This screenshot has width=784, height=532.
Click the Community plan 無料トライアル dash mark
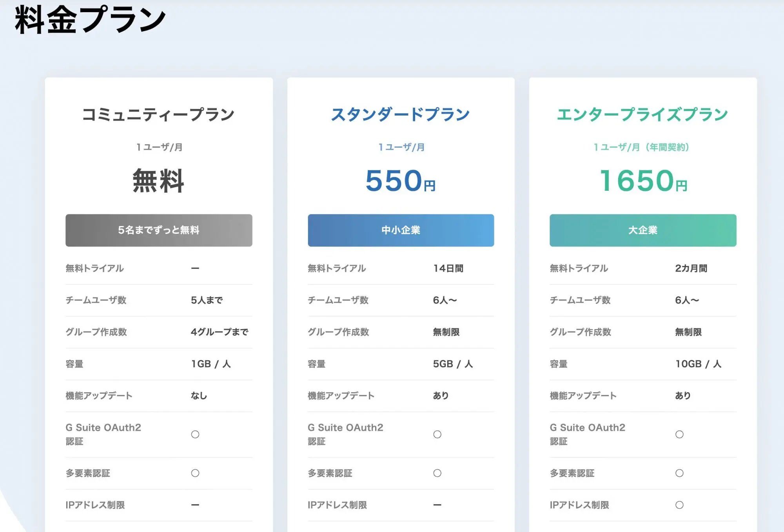click(195, 268)
